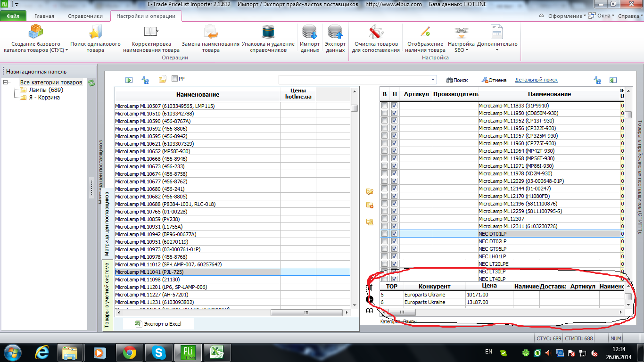This screenshot has height=362, width=644.
Task: Toggle the PP checkbox
Action: 175,79
